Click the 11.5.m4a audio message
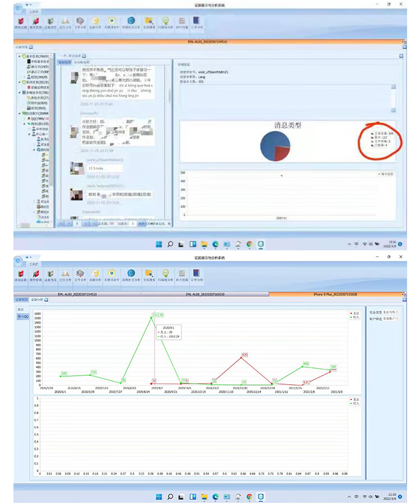The height and width of the screenshot is (504, 420). [104, 168]
